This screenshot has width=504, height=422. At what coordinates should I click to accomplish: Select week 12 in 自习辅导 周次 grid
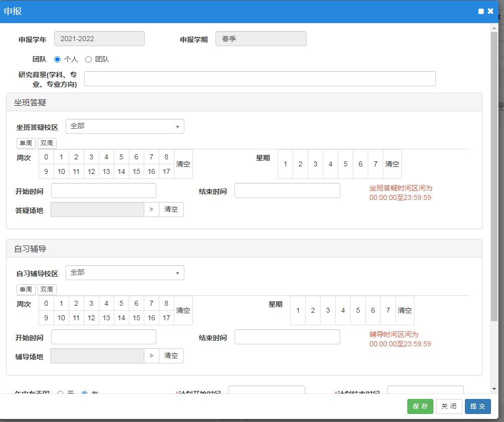pyautogui.click(x=91, y=318)
